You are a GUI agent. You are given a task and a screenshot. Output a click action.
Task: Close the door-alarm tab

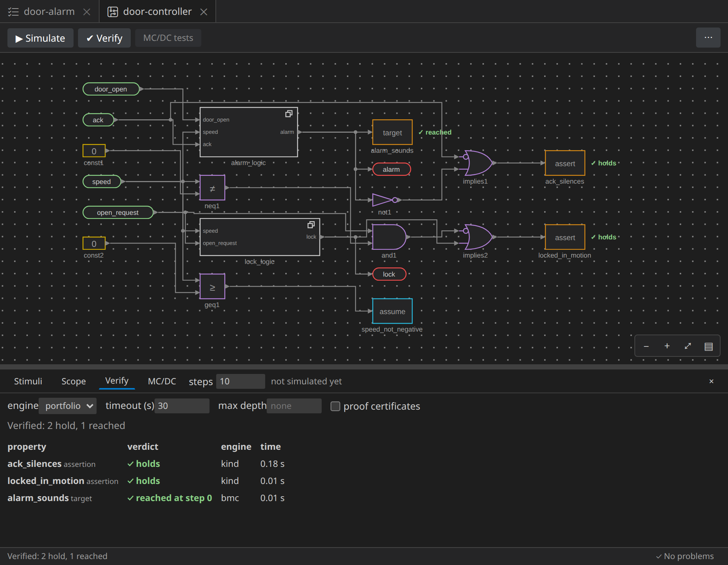click(x=87, y=12)
